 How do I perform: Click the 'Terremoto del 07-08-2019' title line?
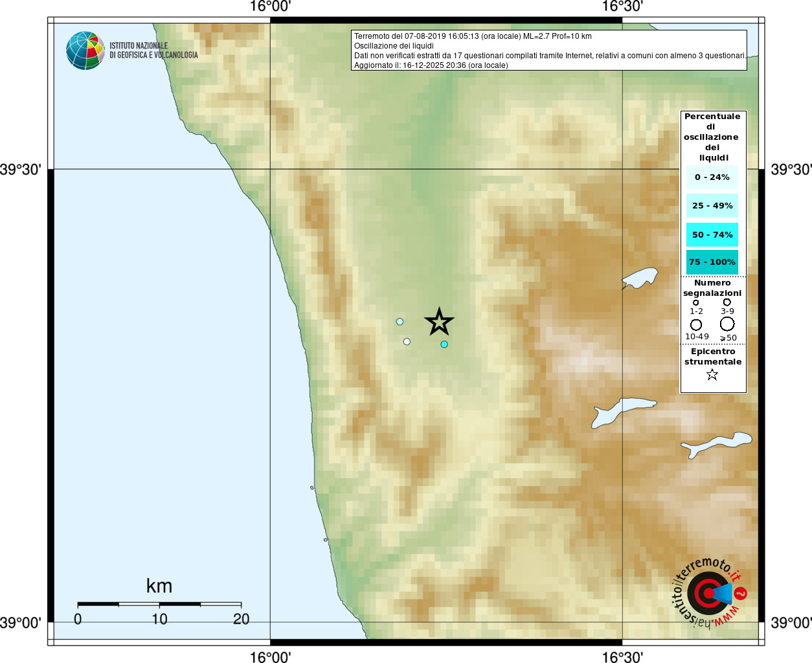click(473, 36)
